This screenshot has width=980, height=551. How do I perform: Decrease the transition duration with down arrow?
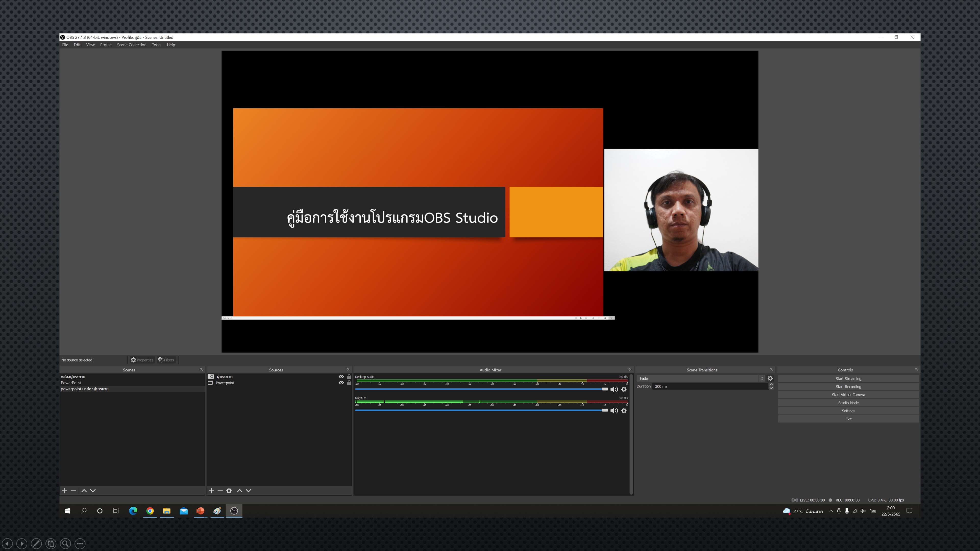click(771, 388)
